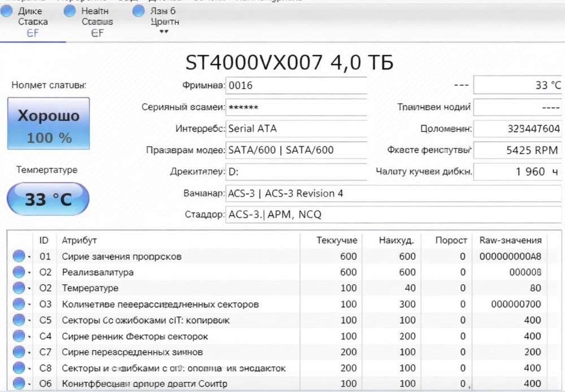
Task: Click status circle in row 01 Сирие заичения
Action: point(19,256)
